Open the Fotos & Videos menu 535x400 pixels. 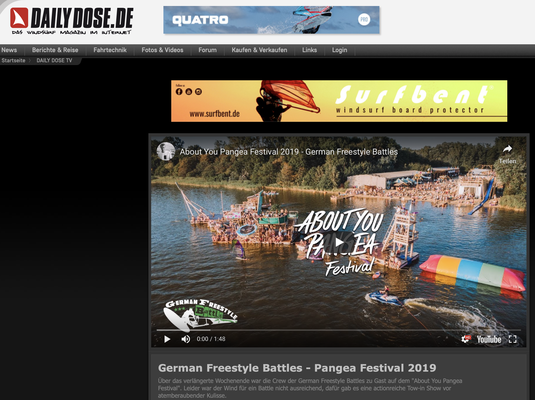click(x=162, y=50)
